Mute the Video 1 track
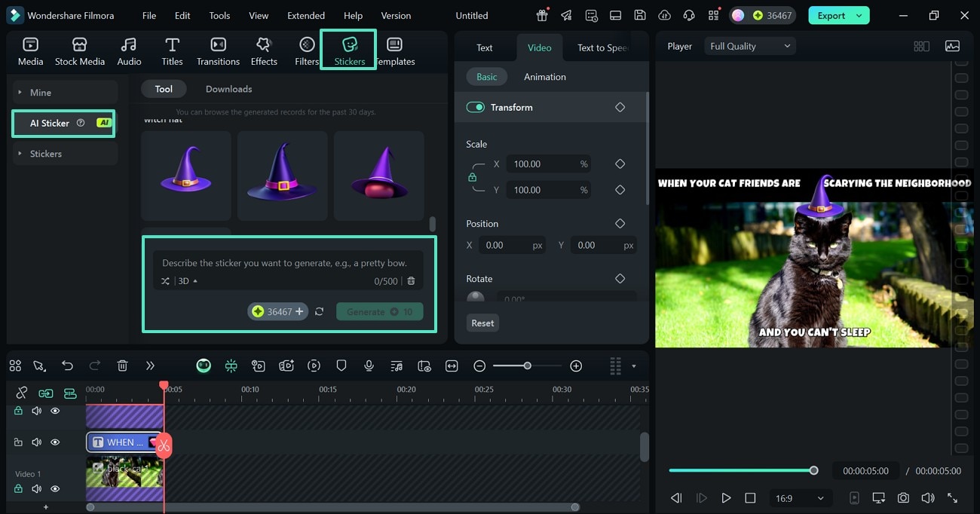980x514 pixels. click(36, 488)
